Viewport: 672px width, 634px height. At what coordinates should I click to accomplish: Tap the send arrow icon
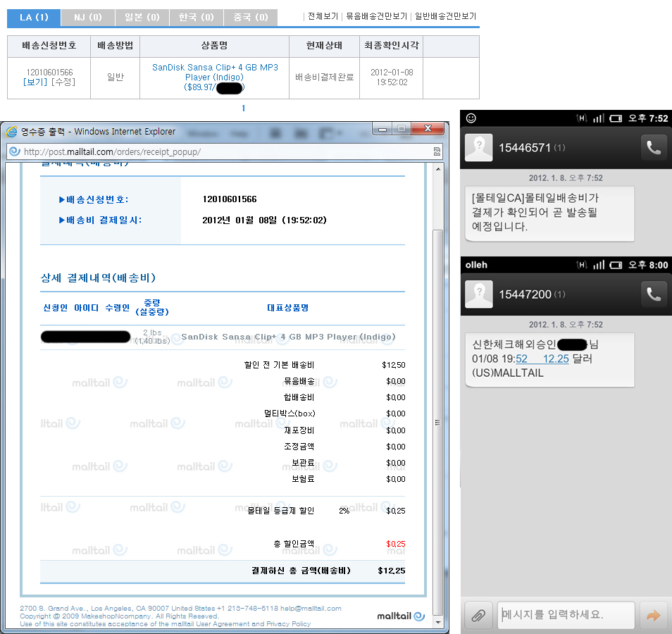653,616
